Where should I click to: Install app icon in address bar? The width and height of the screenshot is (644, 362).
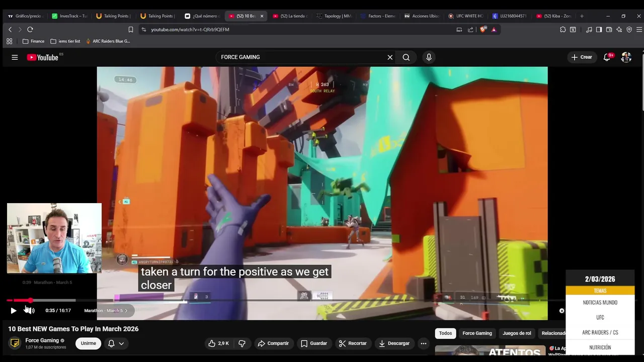click(x=459, y=30)
